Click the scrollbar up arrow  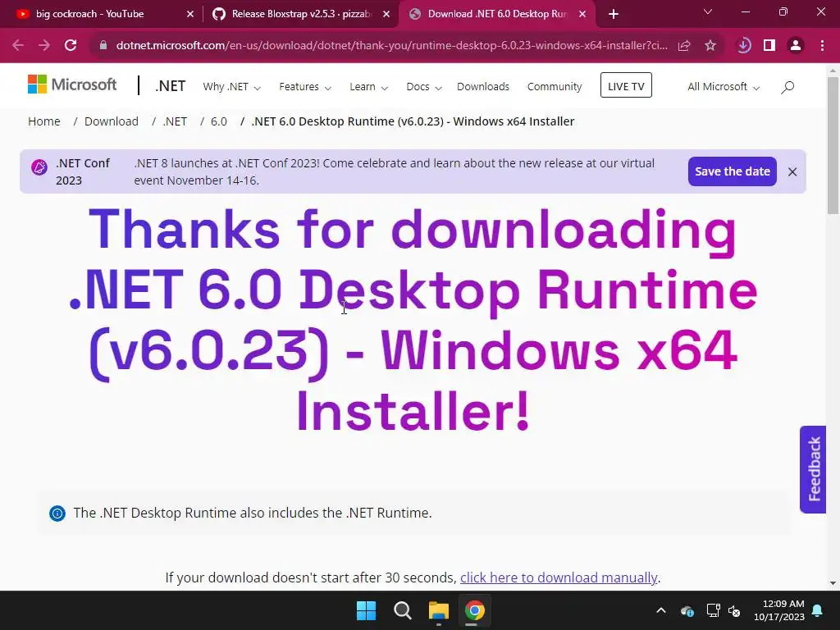(x=833, y=71)
